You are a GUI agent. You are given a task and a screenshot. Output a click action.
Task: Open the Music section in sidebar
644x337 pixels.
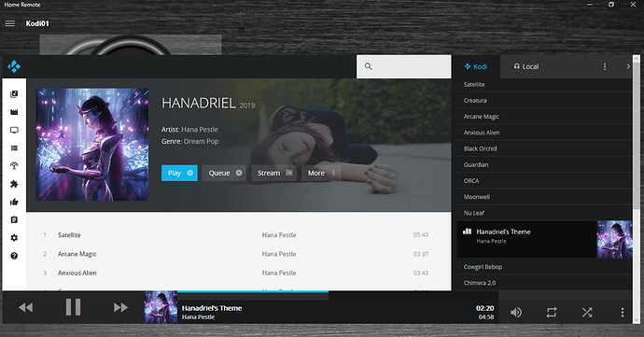(x=14, y=94)
